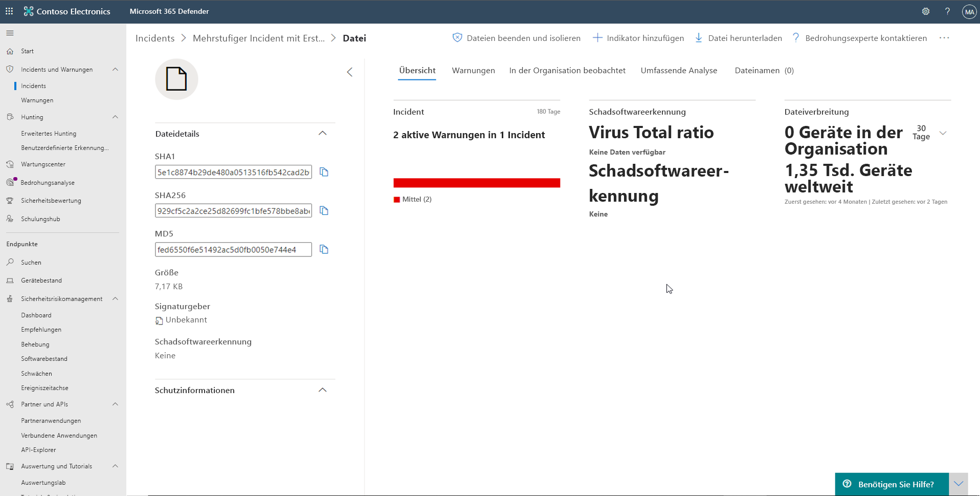Open Dashboard under Sicherheitsrisikomanagement
The width and height of the screenshot is (980, 496).
(36, 315)
